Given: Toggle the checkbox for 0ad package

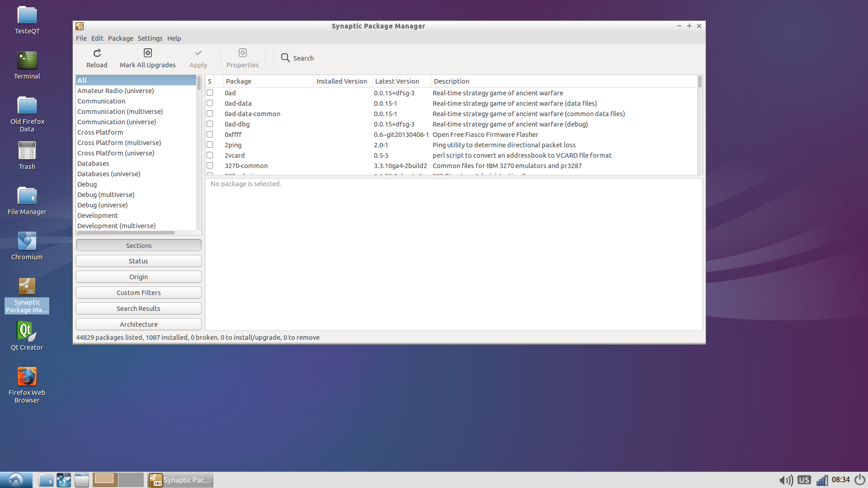Looking at the screenshot, I should 210,93.
